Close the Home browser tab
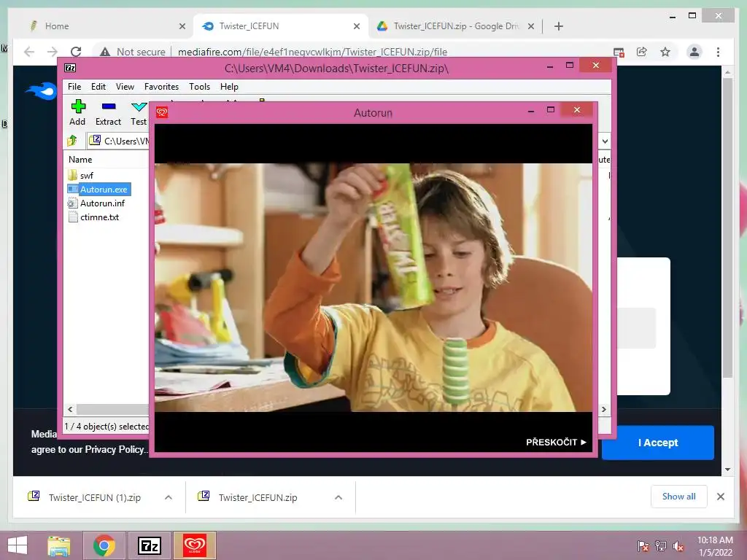Screen dimensions: 747x560 point(182,27)
